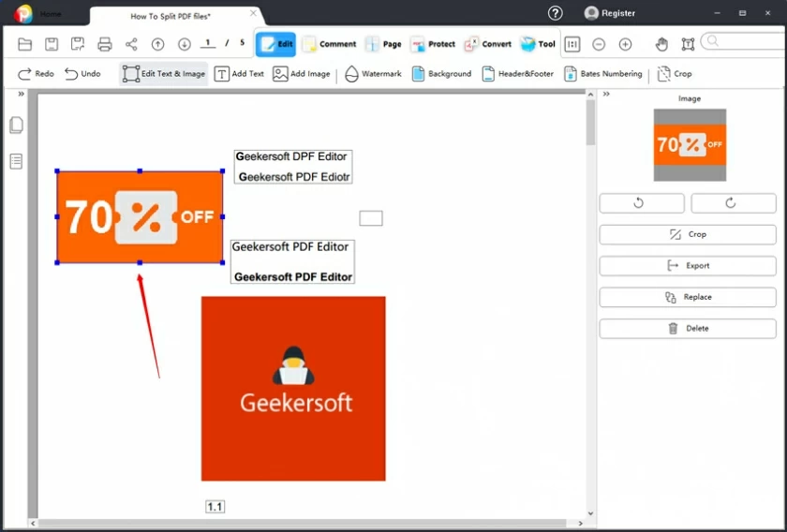Click the small empty text box
Screen dimensions: 787x532
371,218
